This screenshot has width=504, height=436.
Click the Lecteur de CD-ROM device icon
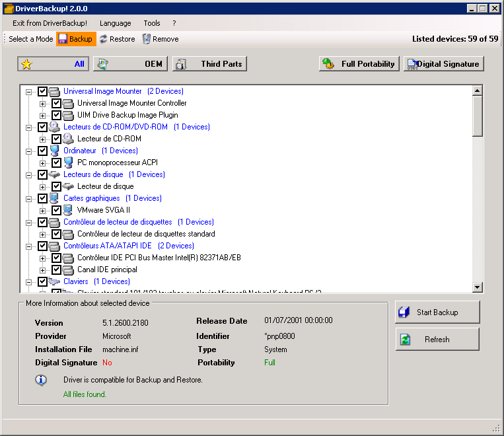pos(68,139)
